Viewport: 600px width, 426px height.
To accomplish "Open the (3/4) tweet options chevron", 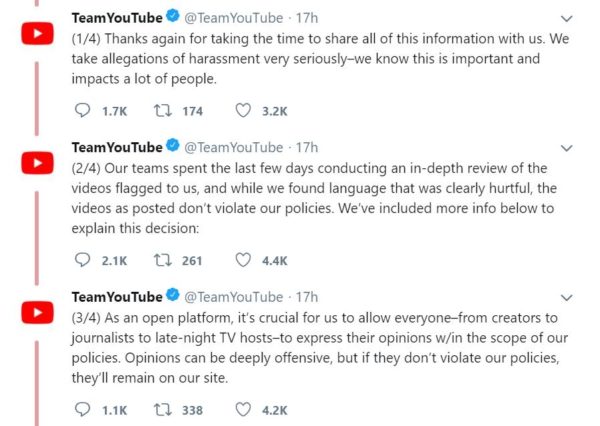I will pos(567,297).
